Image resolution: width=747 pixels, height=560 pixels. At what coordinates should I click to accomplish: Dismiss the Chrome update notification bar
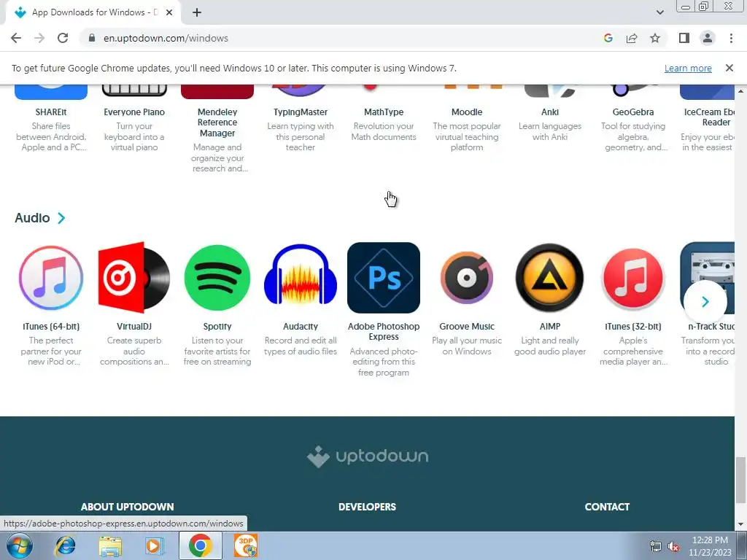coord(729,68)
